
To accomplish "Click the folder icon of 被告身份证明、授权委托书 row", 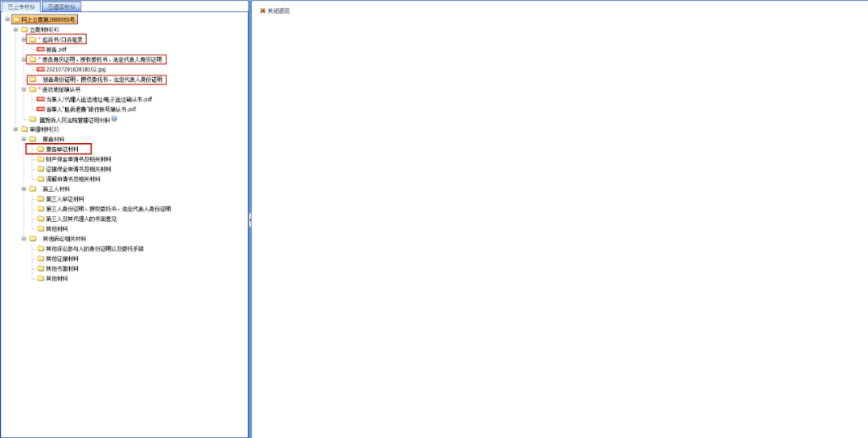I will (33, 80).
